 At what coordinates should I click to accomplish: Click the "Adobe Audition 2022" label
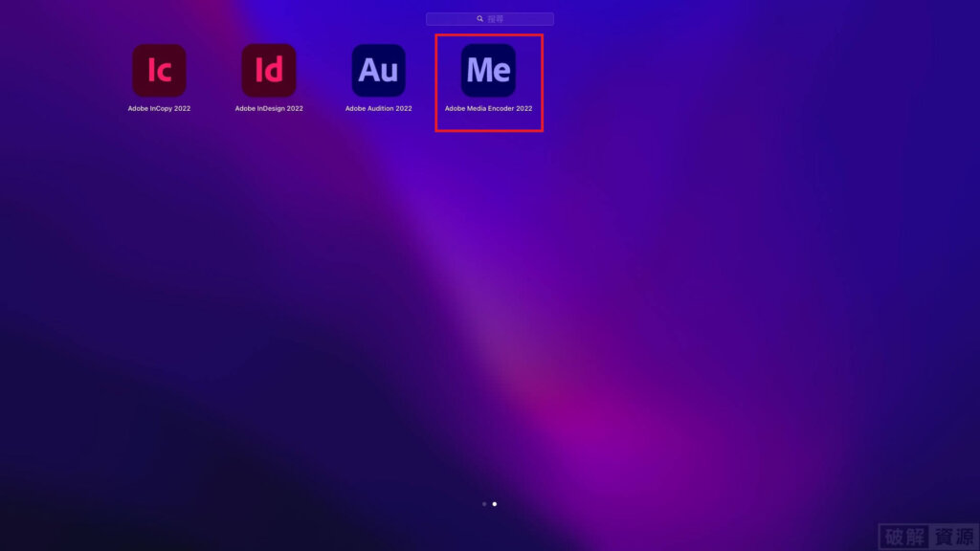[379, 109]
